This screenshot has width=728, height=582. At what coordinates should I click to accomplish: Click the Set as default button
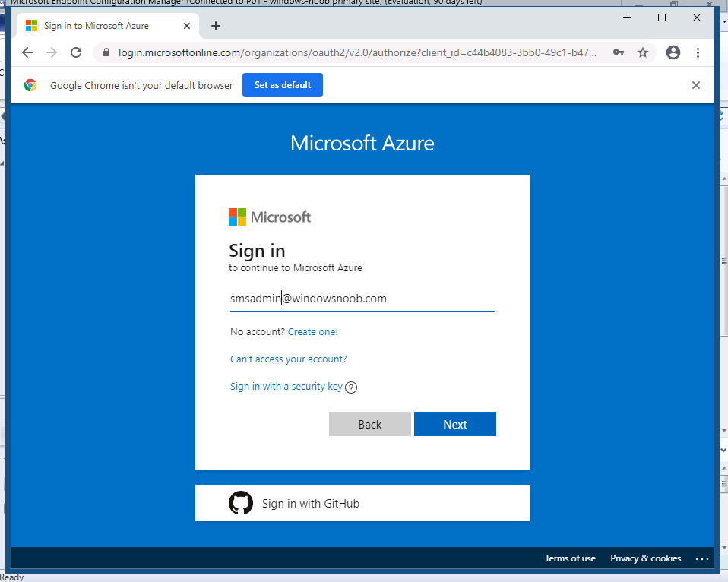click(282, 85)
